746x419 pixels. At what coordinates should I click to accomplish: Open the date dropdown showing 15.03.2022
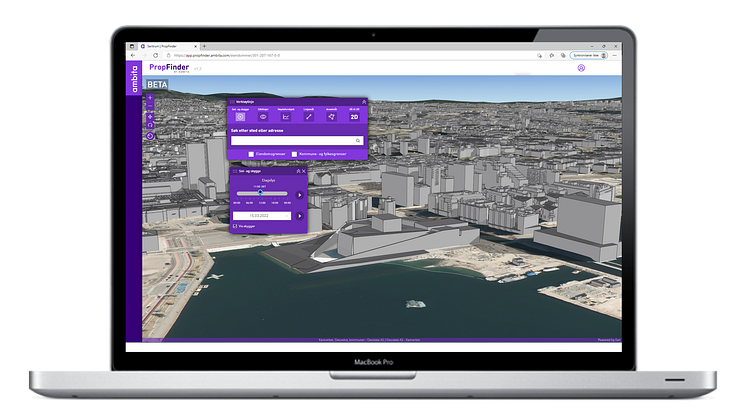tap(262, 216)
